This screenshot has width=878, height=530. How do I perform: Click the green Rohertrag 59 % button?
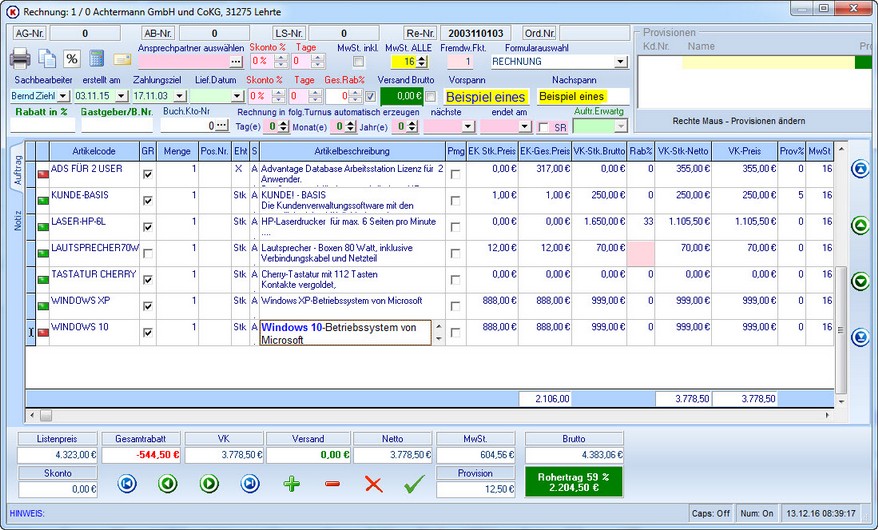[x=573, y=482]
